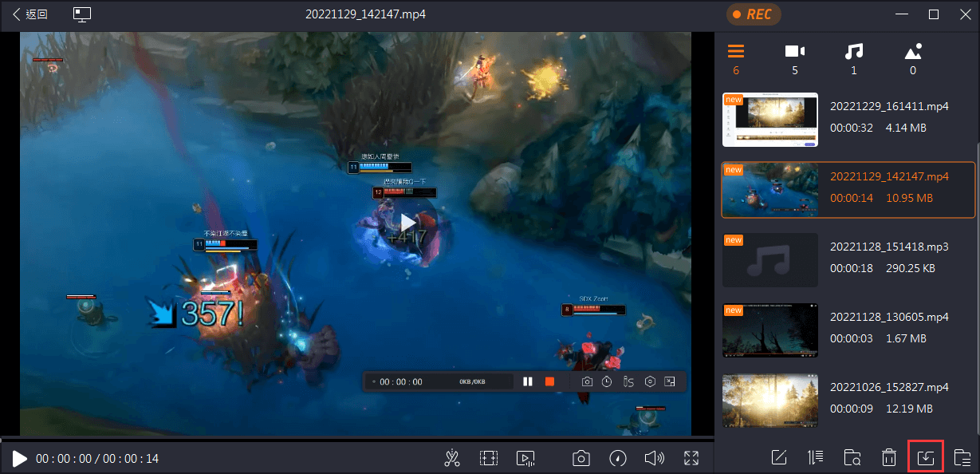Enter fullscreen with the expand icon

(x=691, y=458)
